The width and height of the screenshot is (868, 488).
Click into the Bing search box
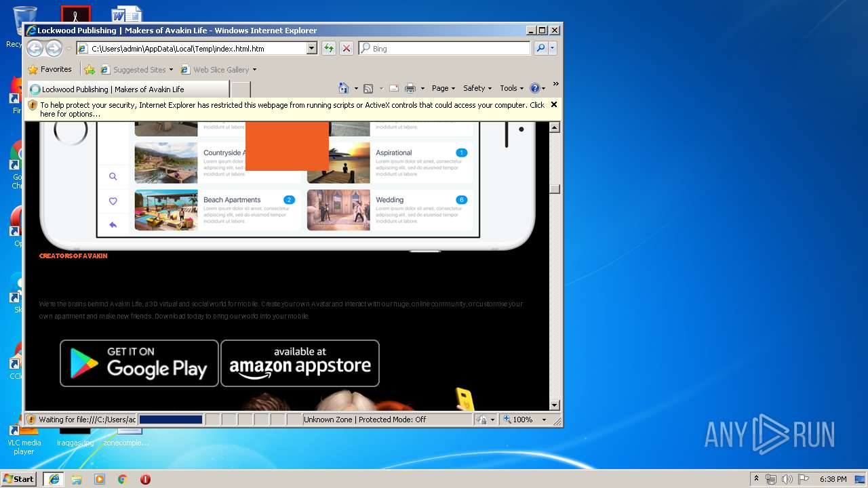[x=450, y=48]
